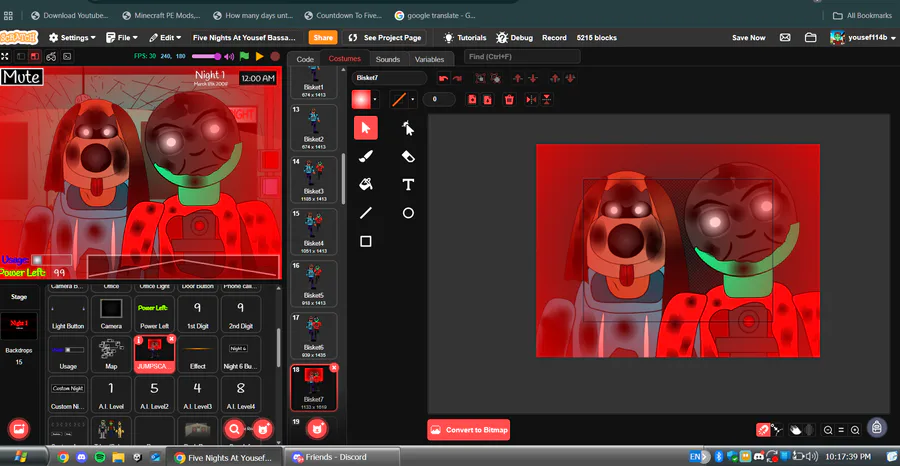Select the Brush tool
Screen dimensions: 900x466
[x=366, y=156]
